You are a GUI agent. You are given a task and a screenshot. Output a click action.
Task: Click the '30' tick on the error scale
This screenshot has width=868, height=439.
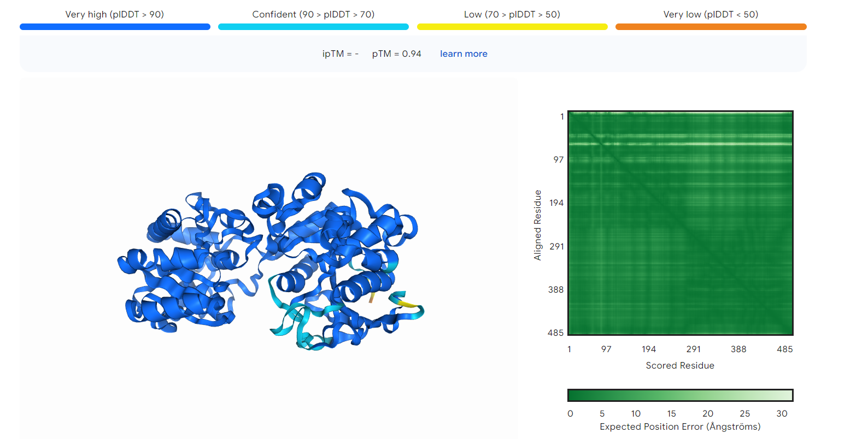[x=782, y=413]
